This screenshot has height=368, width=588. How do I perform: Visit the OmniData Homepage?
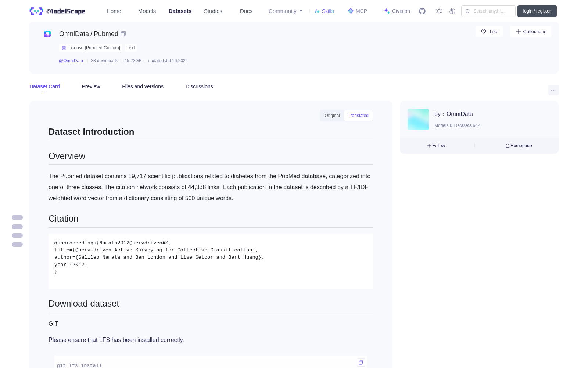click(519, 146)
